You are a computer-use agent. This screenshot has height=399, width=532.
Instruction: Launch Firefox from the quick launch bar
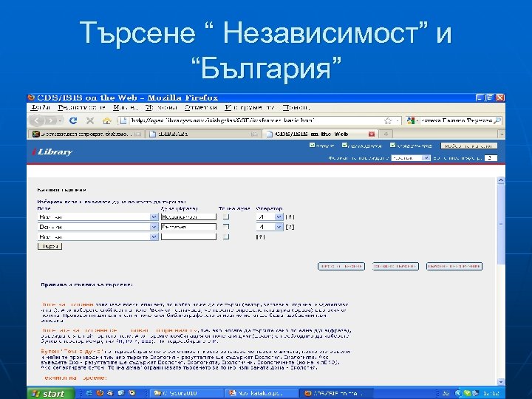100,393
